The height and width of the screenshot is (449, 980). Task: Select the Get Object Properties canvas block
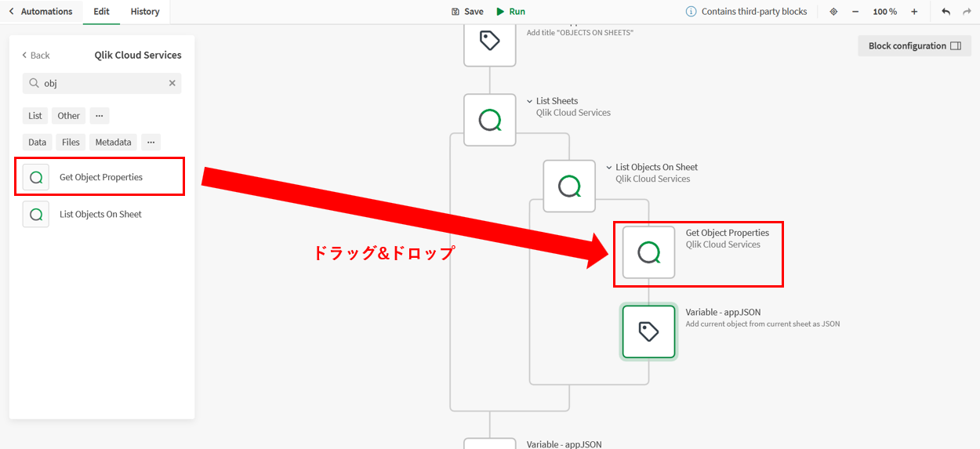click(648, 252)
